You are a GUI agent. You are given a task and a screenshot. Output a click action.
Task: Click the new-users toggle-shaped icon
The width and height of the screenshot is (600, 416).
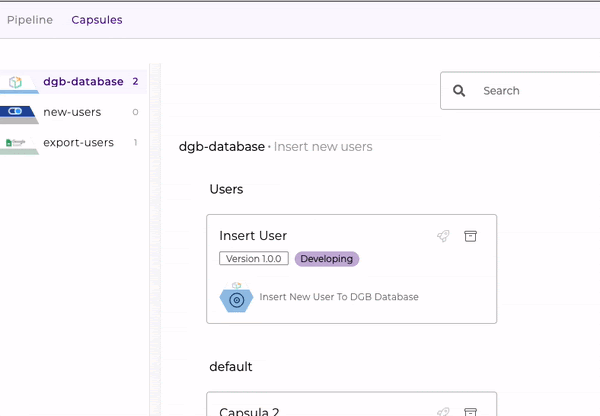pos(16,112)
